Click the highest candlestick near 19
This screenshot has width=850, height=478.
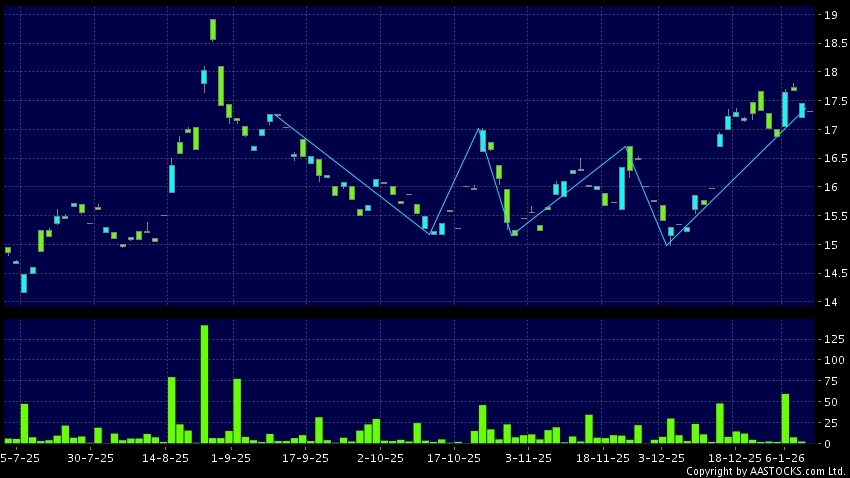tap(213, 29)
